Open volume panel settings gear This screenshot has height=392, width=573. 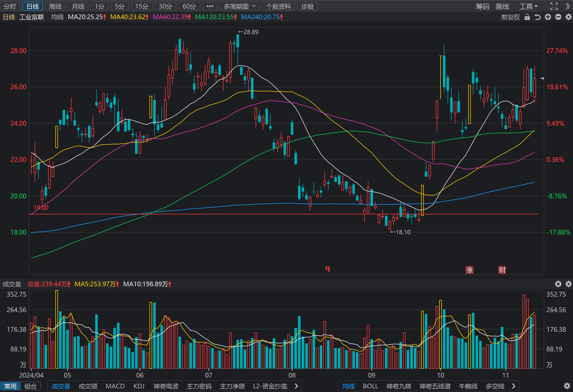(568, 284)
